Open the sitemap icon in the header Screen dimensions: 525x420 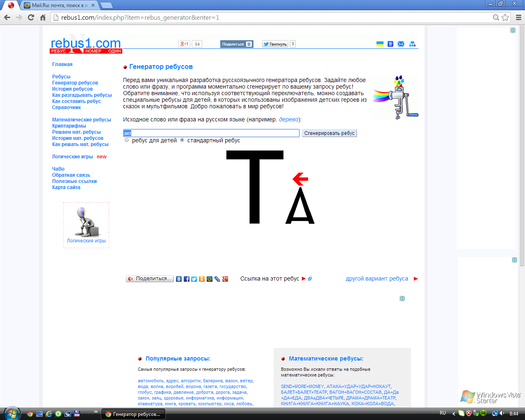[412, 44]
